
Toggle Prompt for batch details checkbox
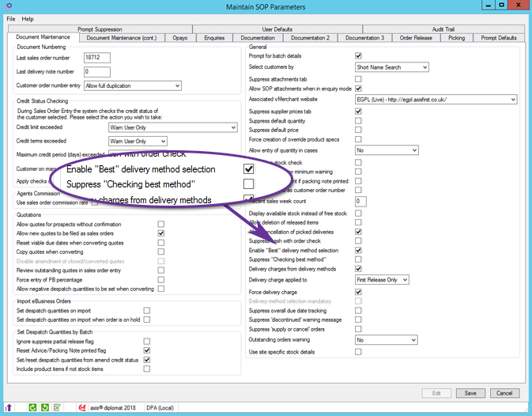(x=358, y=56)
